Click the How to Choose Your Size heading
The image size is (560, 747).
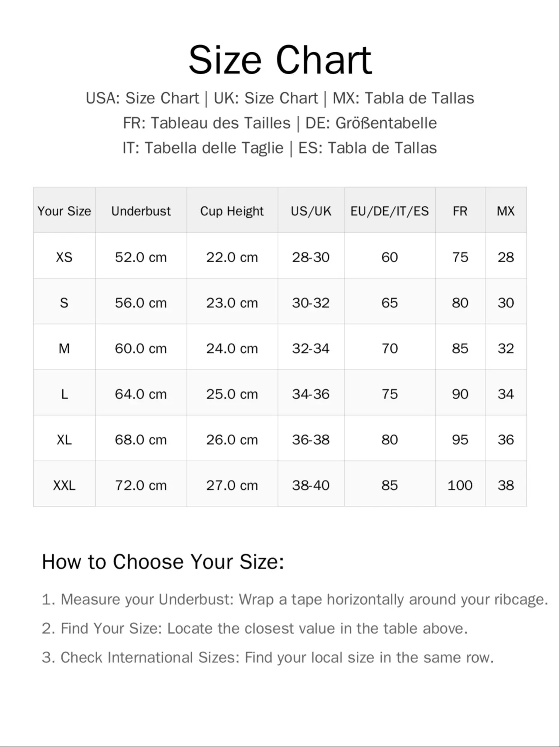click(163, 562)
